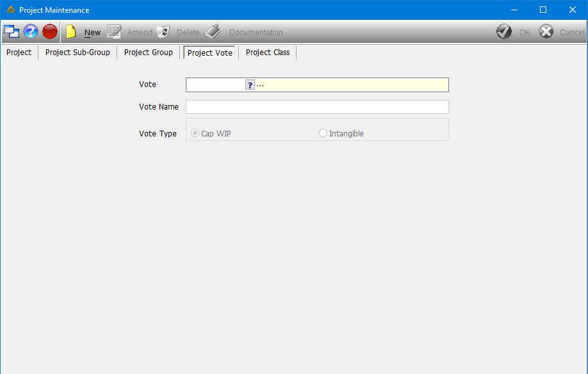Click into the Vote code input field
588x374 pixels.
coord(216,85)
